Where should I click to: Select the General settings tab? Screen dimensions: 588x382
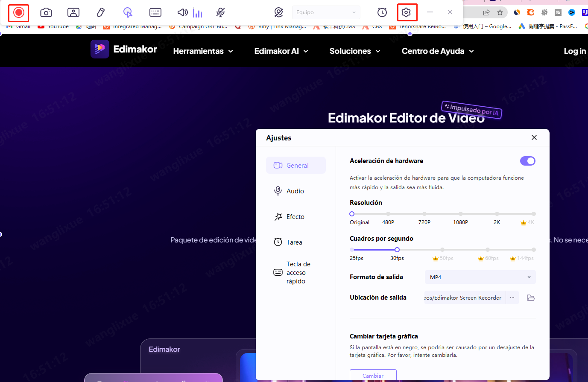coord(296,165)
